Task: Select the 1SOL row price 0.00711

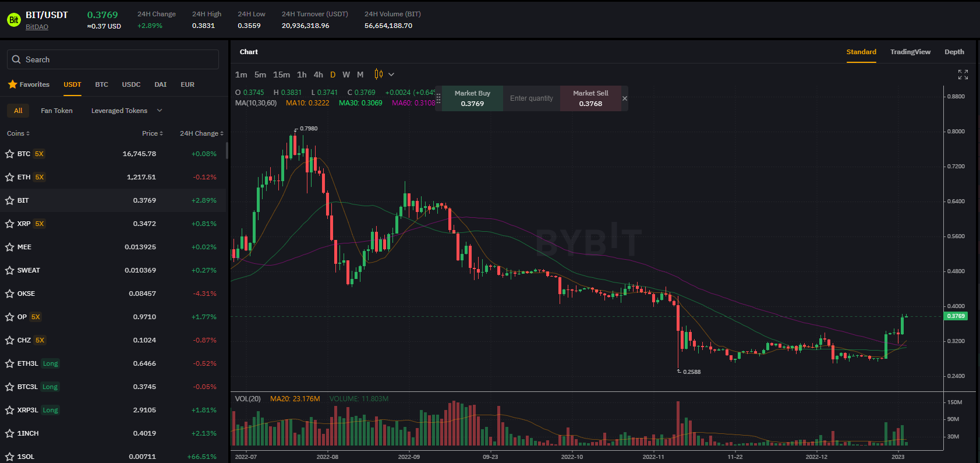Action: 143,457
